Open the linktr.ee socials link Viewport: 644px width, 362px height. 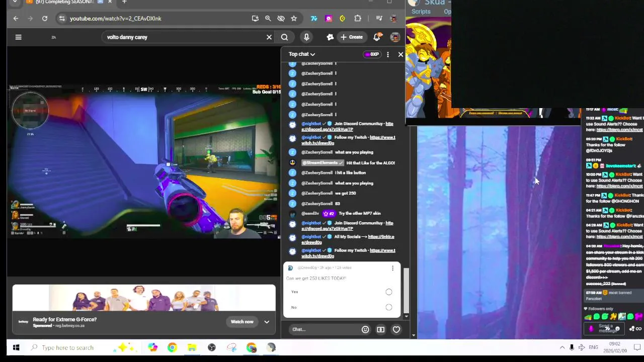tap(348, 239)
